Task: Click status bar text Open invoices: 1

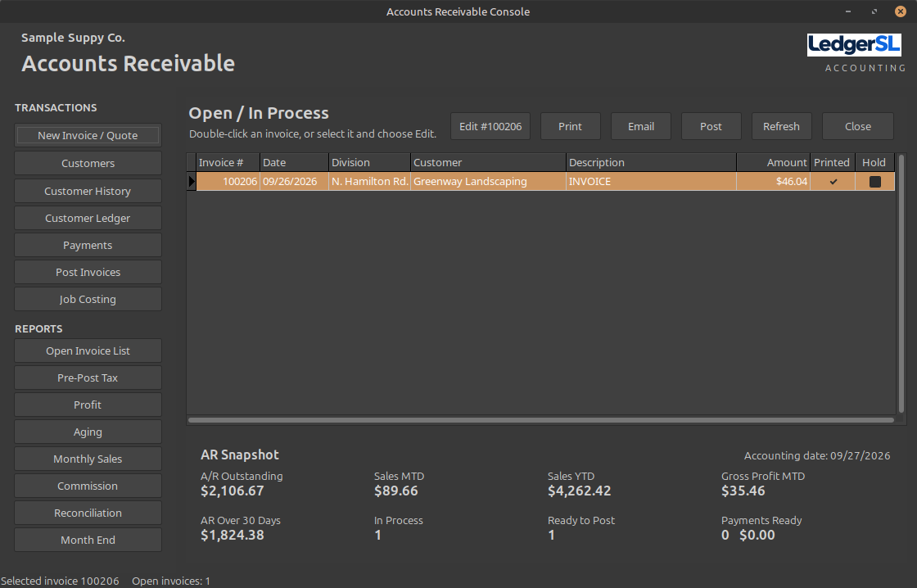Action: point(171,581)
